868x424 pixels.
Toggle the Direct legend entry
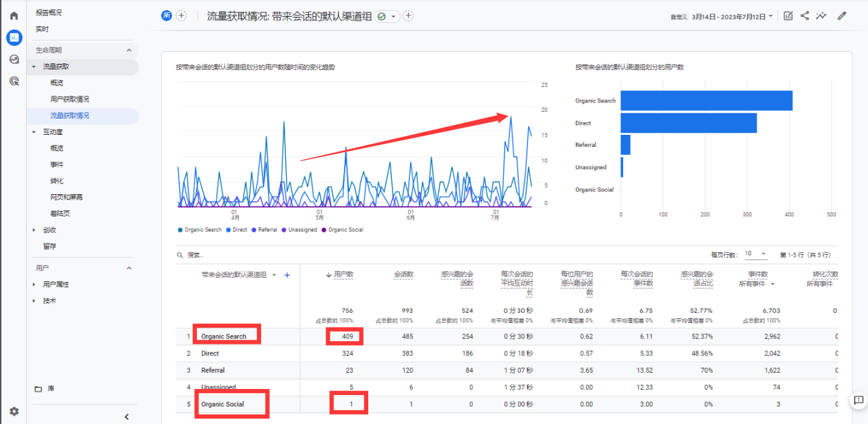[237, 230]
